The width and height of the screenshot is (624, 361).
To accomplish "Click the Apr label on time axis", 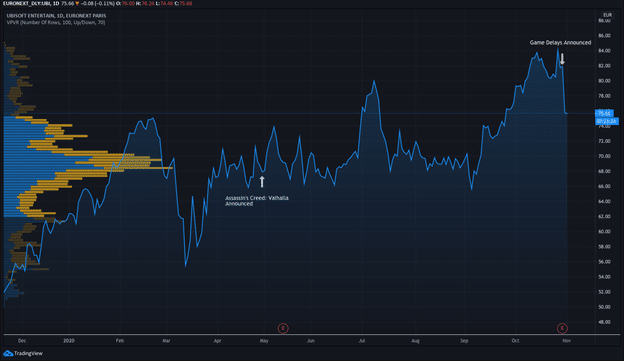I will [x=217, y=341].
